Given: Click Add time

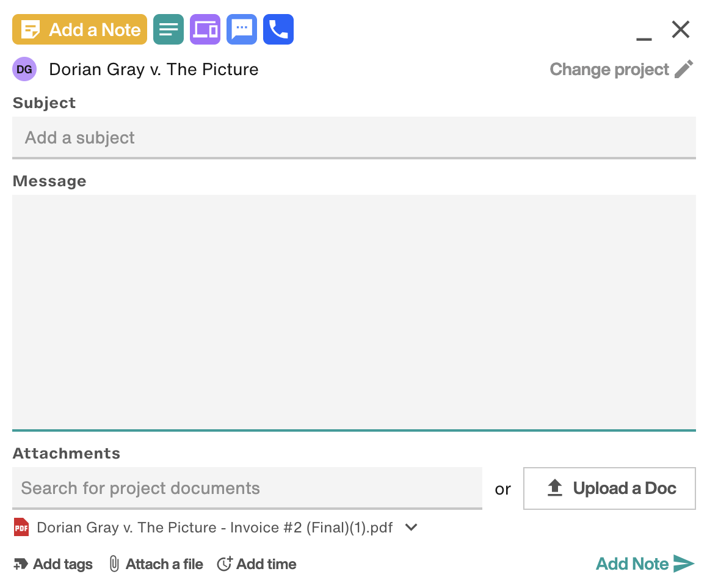Looking at the screenshot, I should [x=256, y=564].
